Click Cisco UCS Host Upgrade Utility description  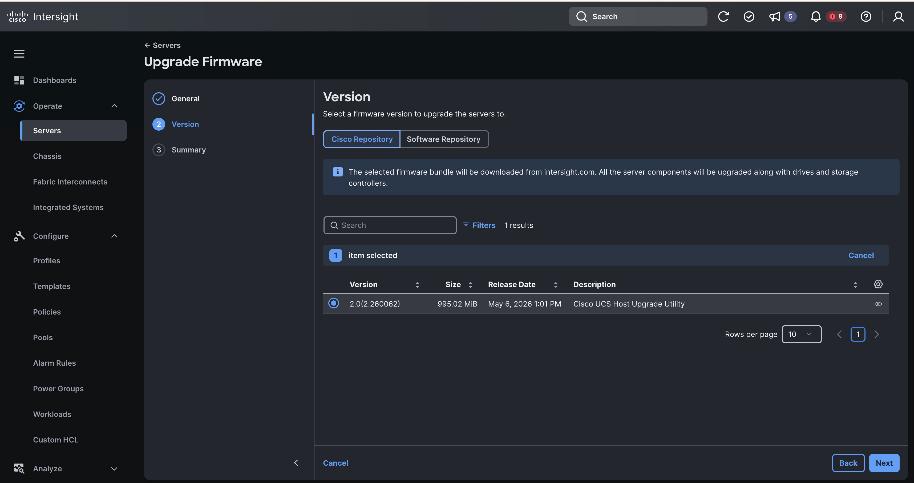coord(629,304)
